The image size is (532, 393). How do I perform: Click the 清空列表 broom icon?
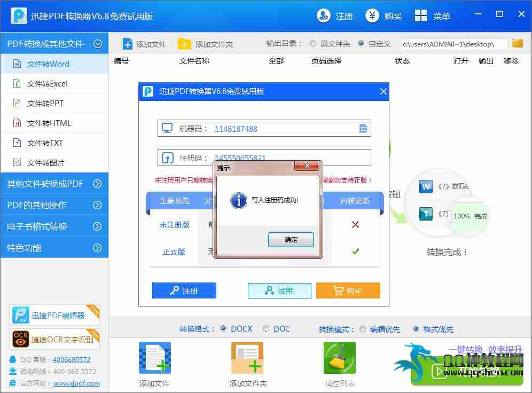pyautogui.click(x=340, y=358)
